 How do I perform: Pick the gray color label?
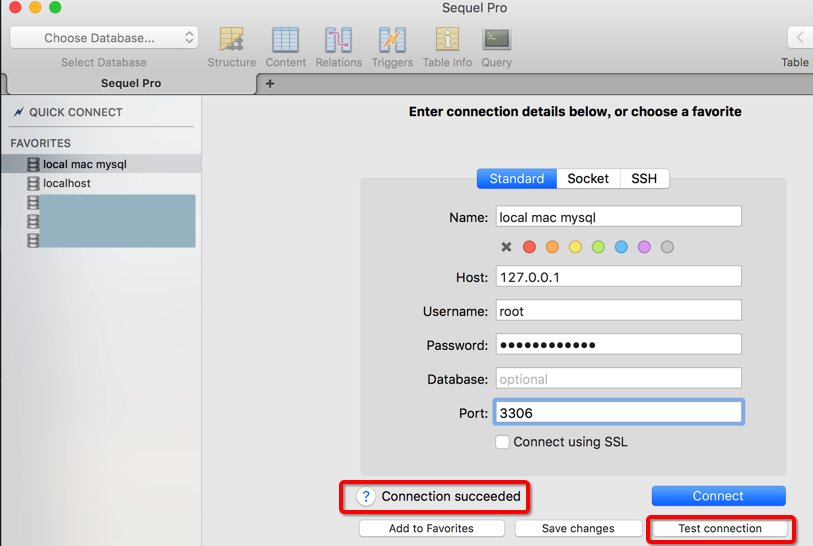click(667, 247)
